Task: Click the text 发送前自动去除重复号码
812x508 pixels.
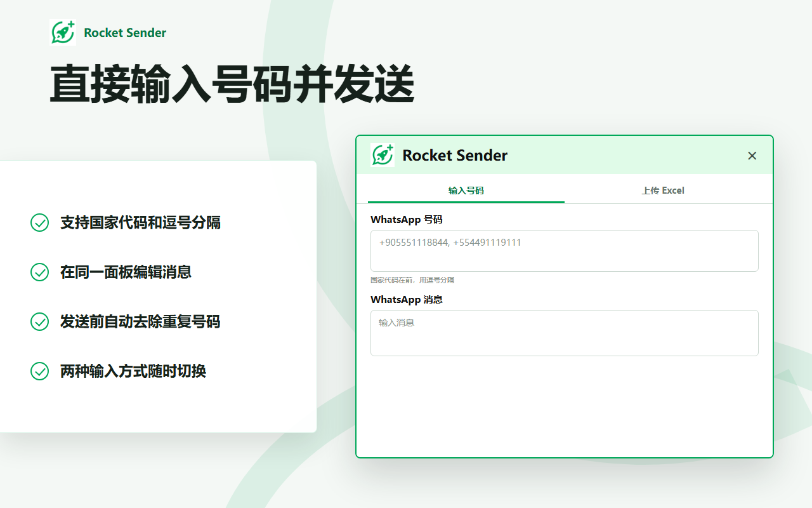Action: coord(140,322)
